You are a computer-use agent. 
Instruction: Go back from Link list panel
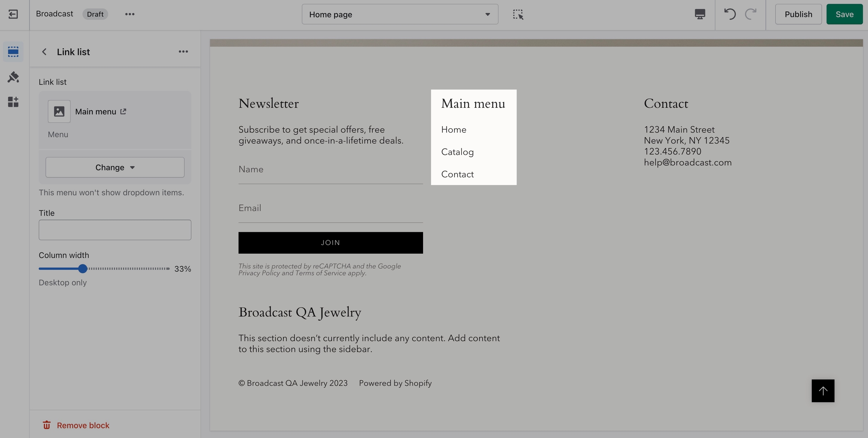pos(44,52)
